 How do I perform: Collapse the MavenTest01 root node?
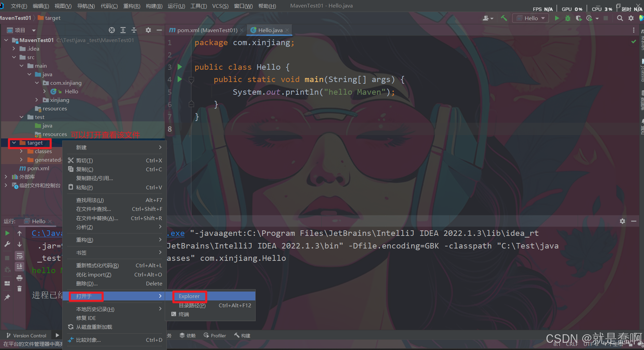(x=6, y=40)
